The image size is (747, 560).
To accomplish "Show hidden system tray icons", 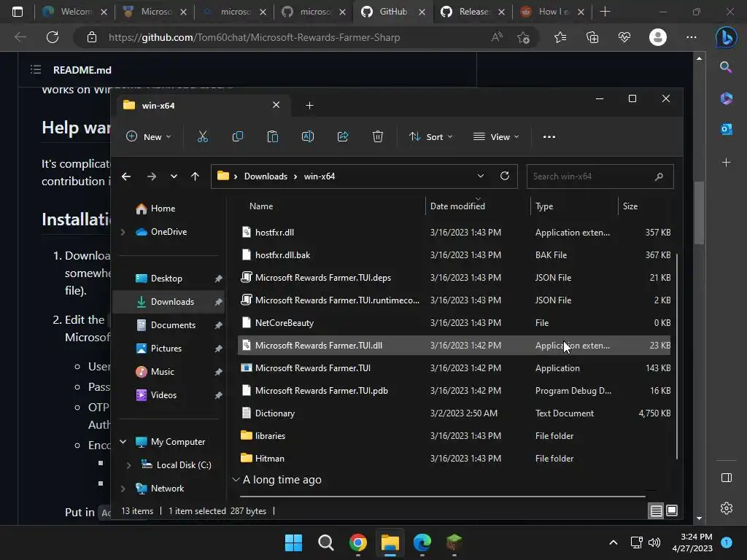I will pyautogui.click(x=614, y=542).
